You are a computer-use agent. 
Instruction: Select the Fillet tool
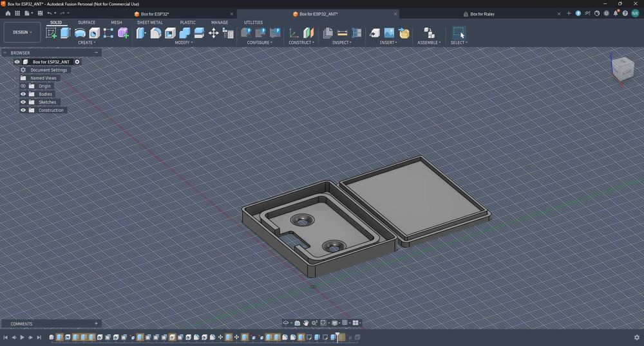(x=156, y=33)
